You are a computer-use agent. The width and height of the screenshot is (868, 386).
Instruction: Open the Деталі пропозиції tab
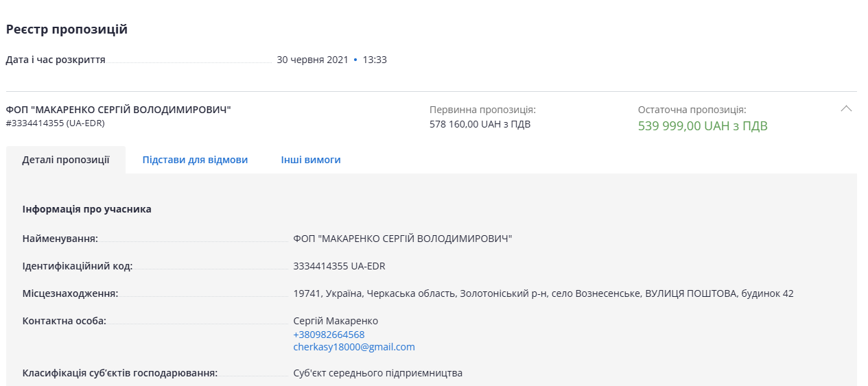pyautogui.click(x=66, y=160)
